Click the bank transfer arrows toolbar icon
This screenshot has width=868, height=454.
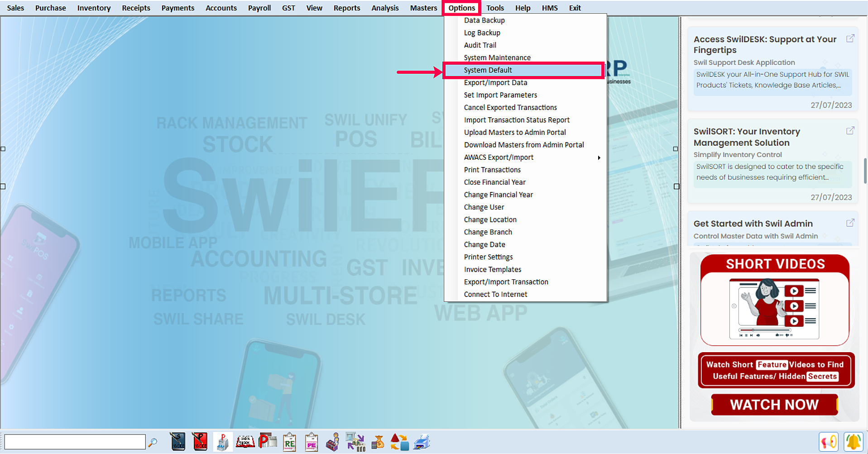[x=355, y=442]
